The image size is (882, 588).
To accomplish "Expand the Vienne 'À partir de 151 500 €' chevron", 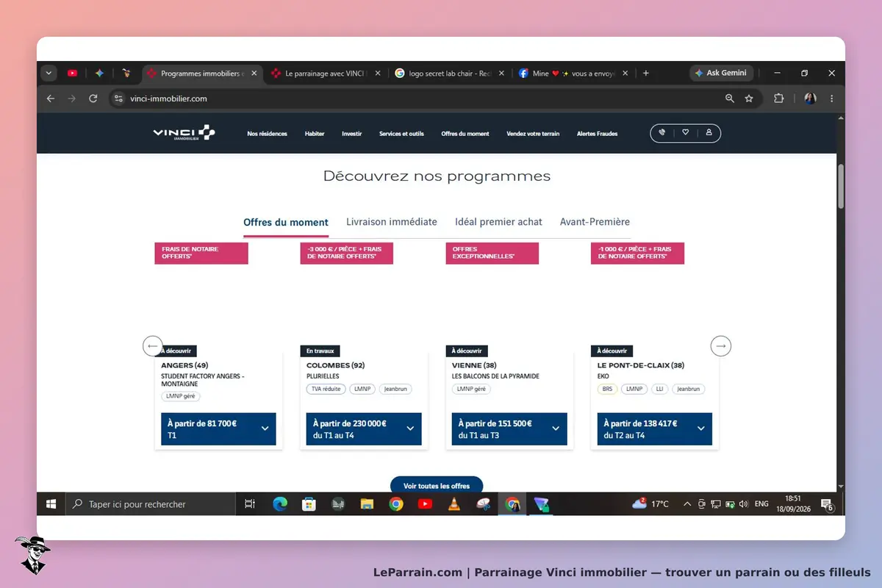I will point(556,429).
